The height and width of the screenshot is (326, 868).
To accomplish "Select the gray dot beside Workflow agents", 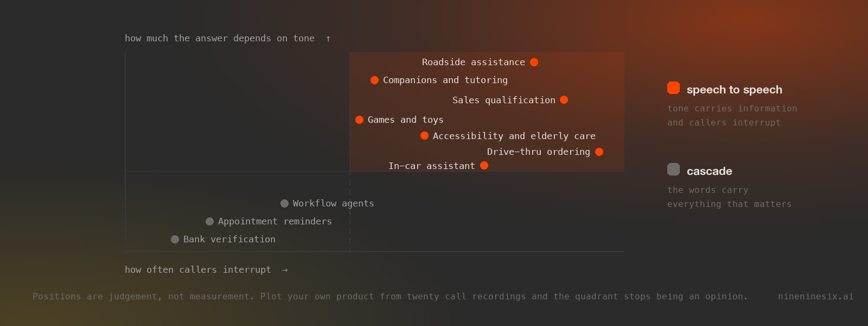I will [284, 203].
